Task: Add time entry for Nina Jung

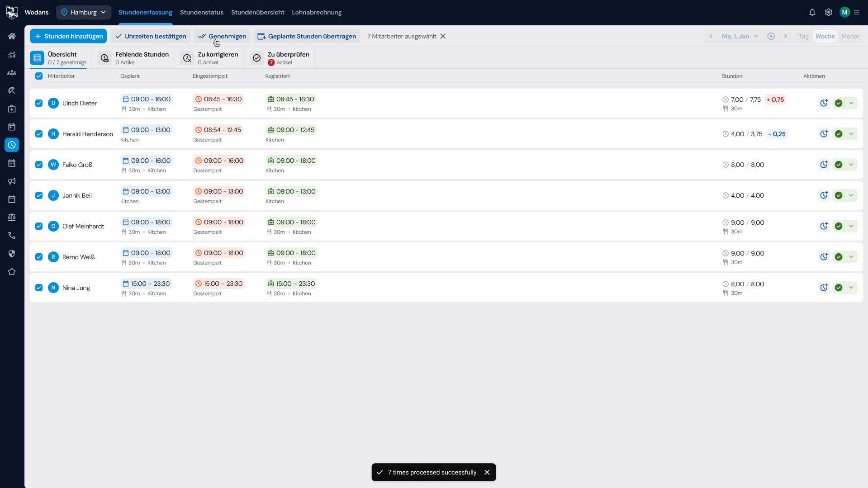Action: 824,288
